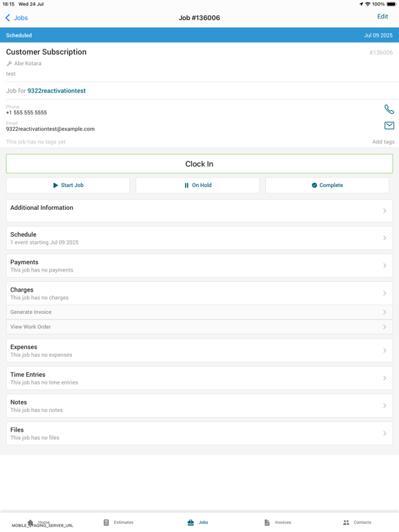Put the job On Hold
The width and height of the screenshot is (399, 532).
click(x=197, y=185)
